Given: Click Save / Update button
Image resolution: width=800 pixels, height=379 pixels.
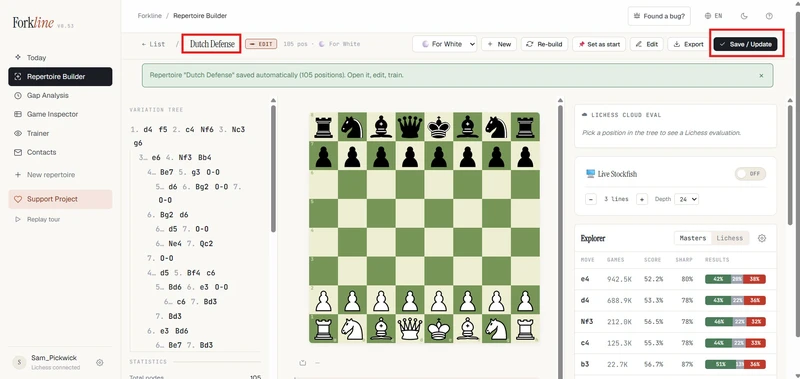Looking at the screenshot, I should 745,44.
